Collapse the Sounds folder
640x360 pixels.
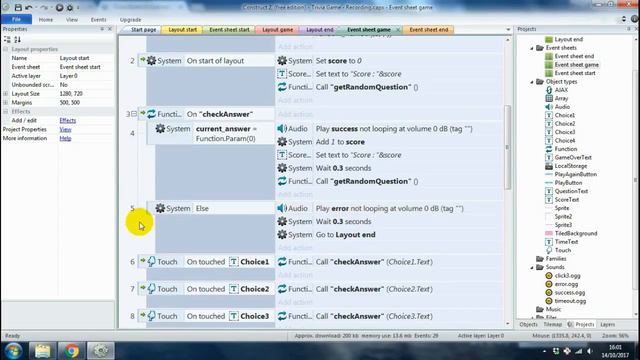[x=532, y=267]
